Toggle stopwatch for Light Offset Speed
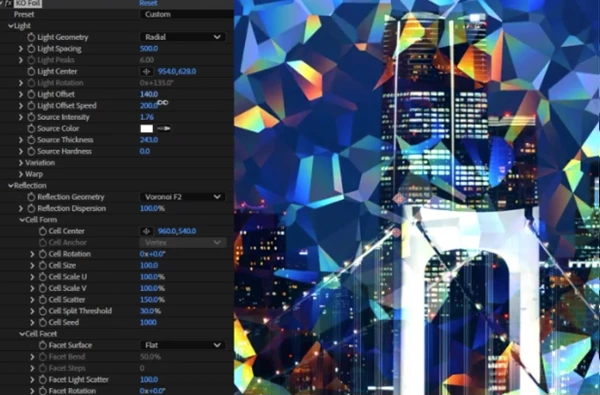Viewport: 600px width, 395px height. (x=31, y=106)
